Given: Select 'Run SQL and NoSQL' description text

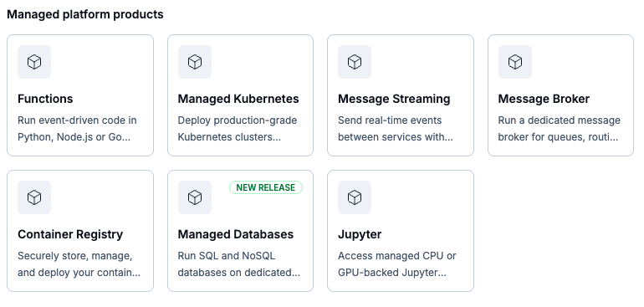Looking at the screenshot, I should click(227, 256).
